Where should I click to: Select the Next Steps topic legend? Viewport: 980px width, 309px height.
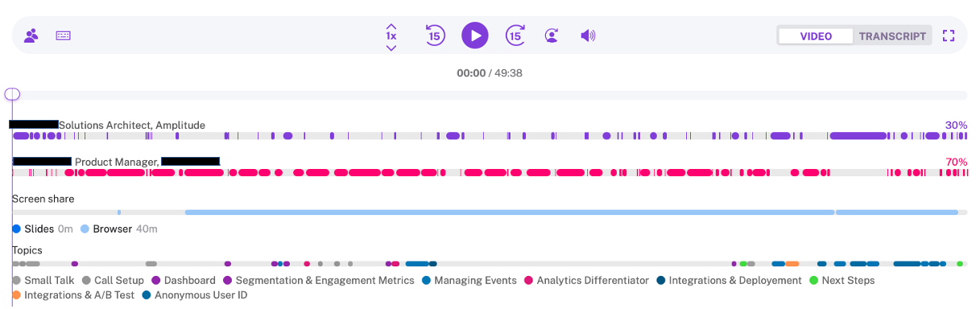[841, 281]
